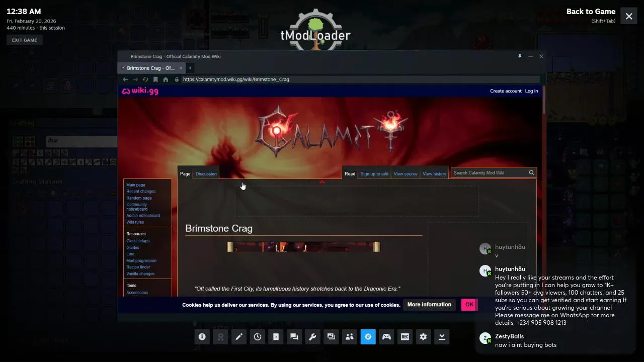The image size is (644, 362).
Task: Click the Back to Game text
Action: [x=591, y=12]
